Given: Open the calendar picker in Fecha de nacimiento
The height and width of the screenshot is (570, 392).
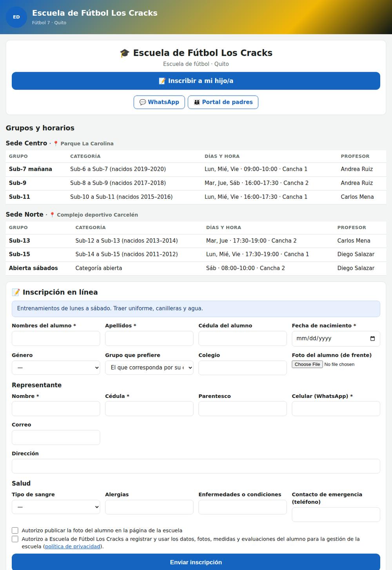Looking at the screenshot, I should click(372, 338).
